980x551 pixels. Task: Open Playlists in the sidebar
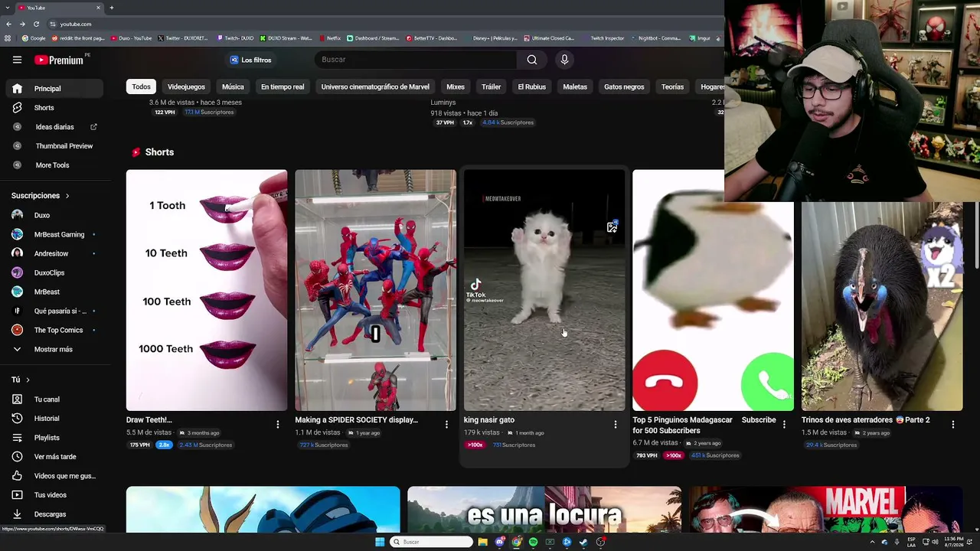(x=54, y=438)
